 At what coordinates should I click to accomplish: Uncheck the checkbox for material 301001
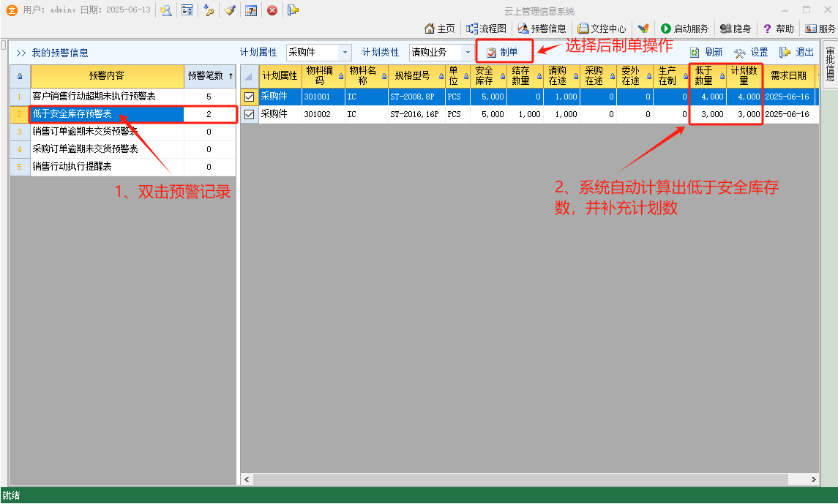[x=250, y=97]
